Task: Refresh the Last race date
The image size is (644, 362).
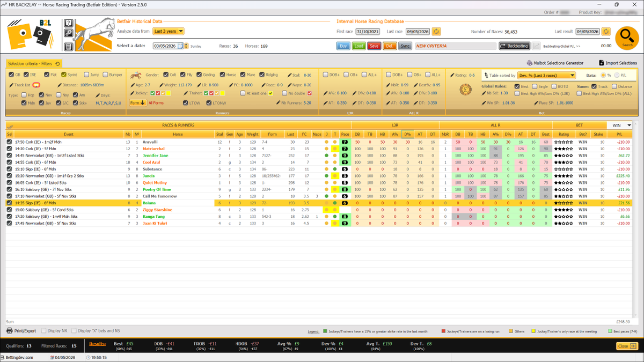Action: point(437,32)
